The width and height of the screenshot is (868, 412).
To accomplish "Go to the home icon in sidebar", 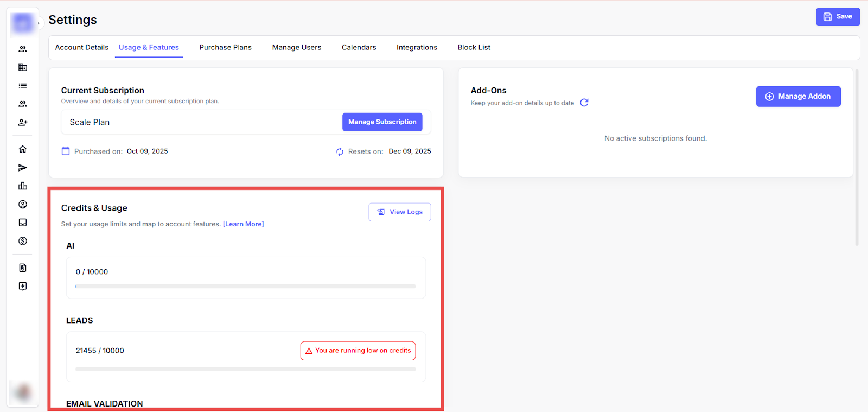I will (23, 149).
